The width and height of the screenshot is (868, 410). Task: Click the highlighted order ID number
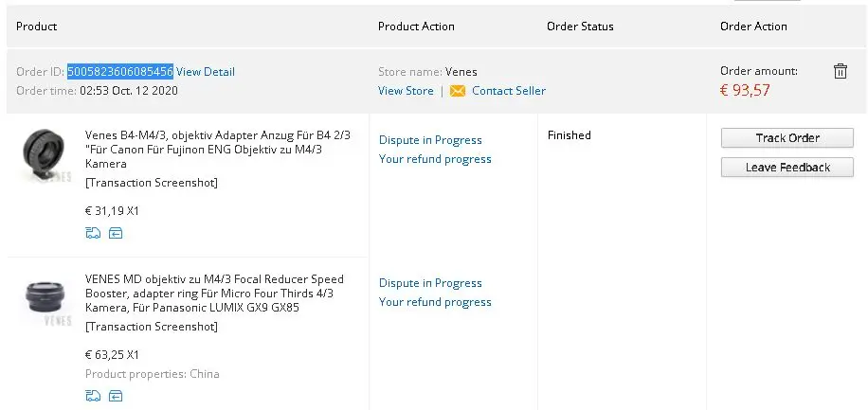point(119,72)
